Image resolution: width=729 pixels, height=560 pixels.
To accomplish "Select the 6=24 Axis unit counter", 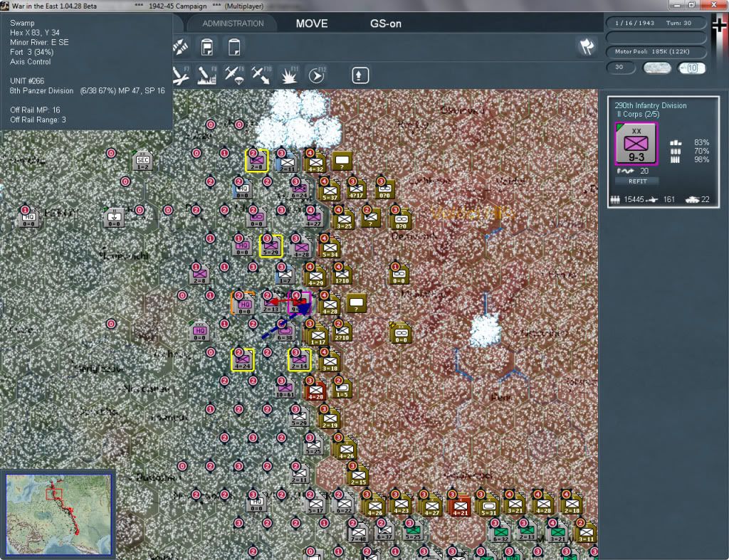I will coord(300,189).
